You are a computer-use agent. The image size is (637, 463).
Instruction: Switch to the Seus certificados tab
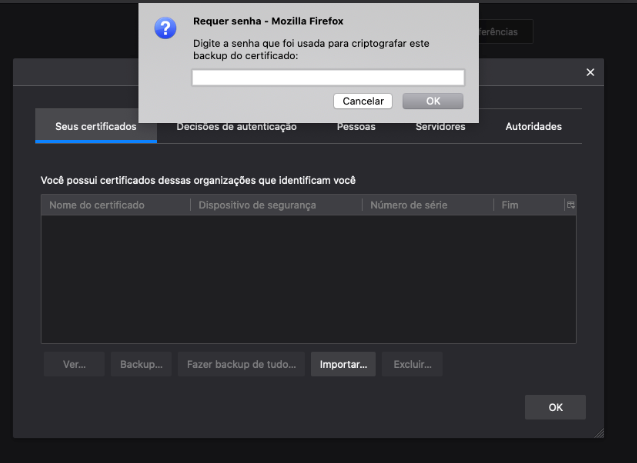96,127
